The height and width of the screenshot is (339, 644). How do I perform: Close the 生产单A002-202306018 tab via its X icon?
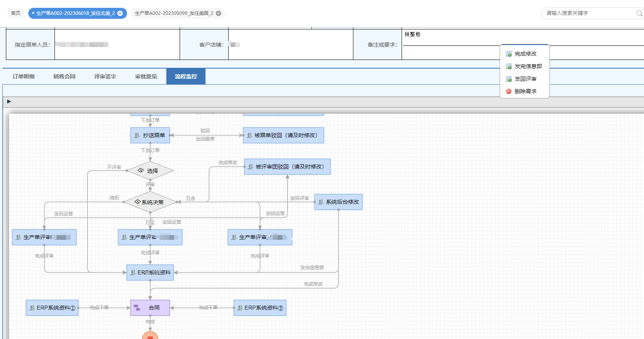(120, 13)
